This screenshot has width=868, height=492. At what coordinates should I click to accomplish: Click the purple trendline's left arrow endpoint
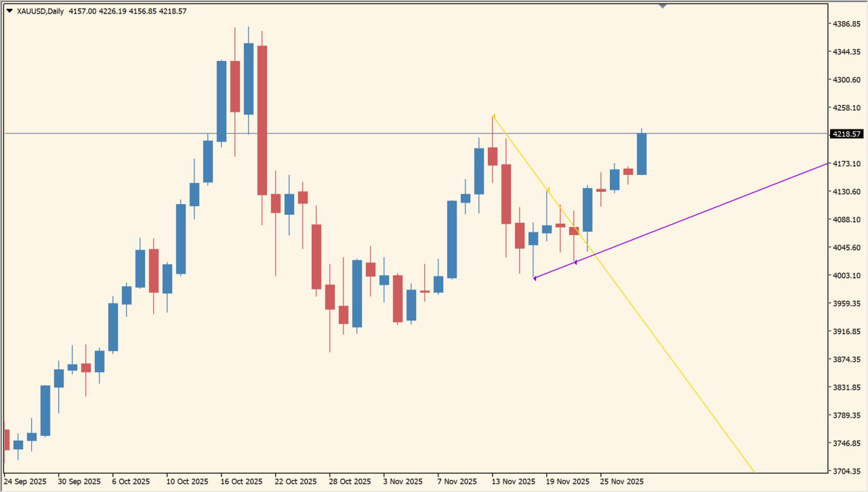535,277
